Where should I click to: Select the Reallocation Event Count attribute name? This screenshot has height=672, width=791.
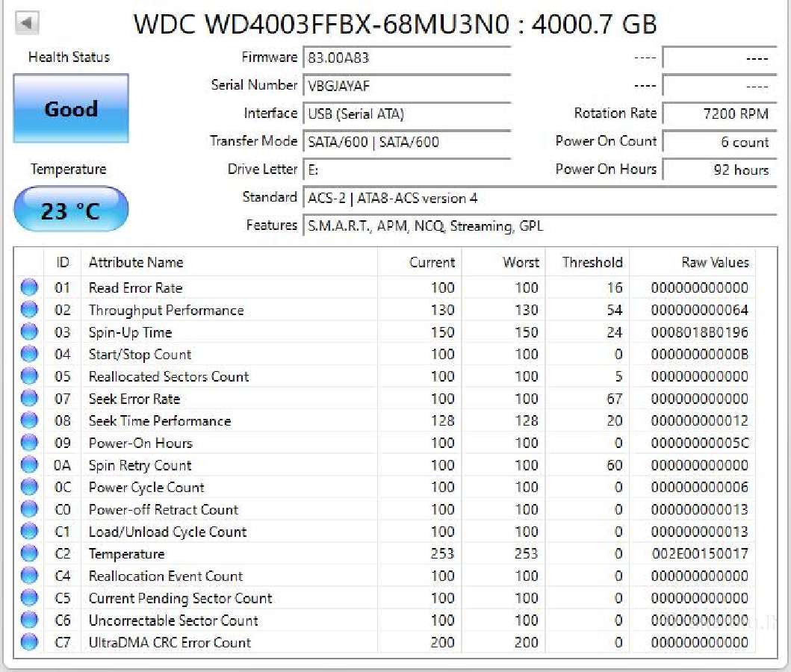pyautogui.click(x=166, y=576)
